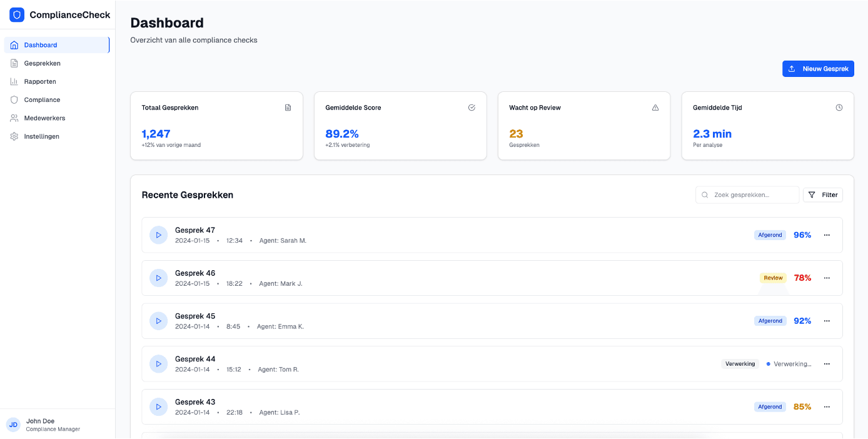Click the Agent: Lisa P. label
The image size is (868, 439).
point(280,413)
